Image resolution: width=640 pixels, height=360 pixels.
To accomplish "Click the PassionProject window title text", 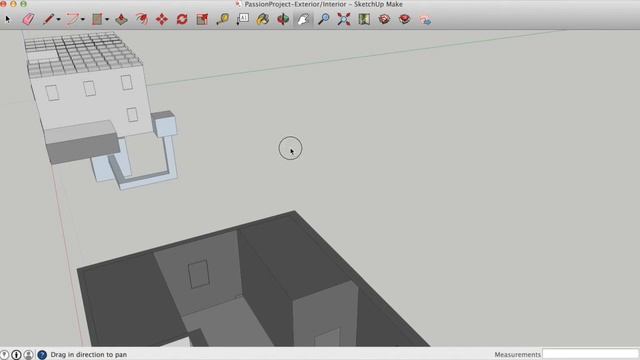I will [x=323, y=4].
